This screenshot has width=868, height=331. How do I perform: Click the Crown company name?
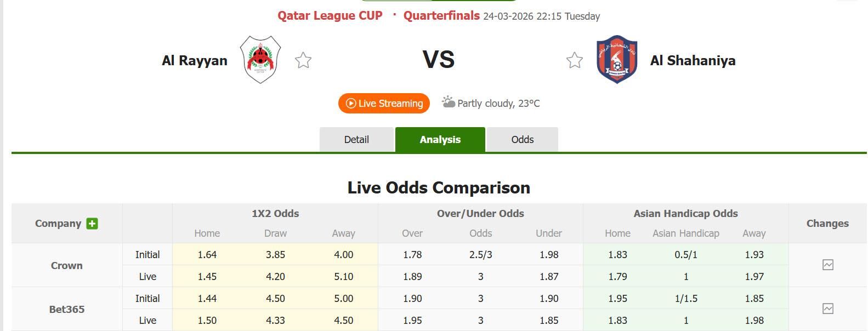point(67,266)
